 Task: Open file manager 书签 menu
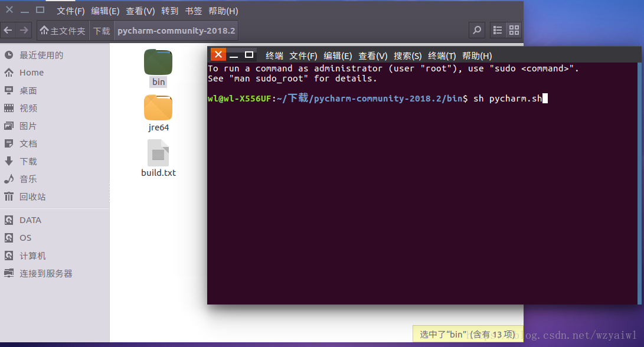pos(194,11)
